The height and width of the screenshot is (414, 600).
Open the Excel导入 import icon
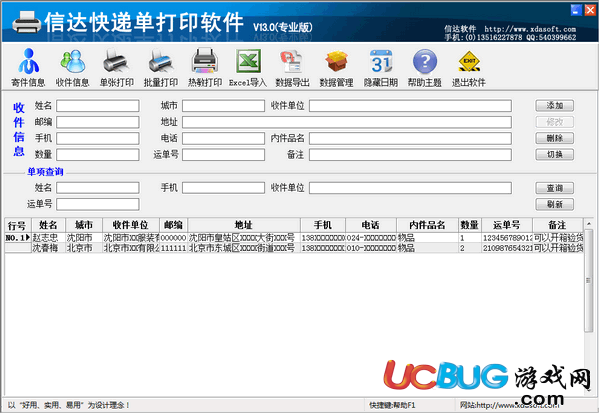pos(248,67)
